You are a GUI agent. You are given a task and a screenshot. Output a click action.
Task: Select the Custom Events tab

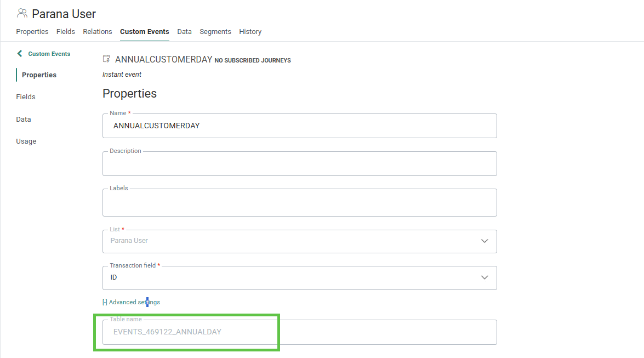pyautogui.click(x=145, y=32)
